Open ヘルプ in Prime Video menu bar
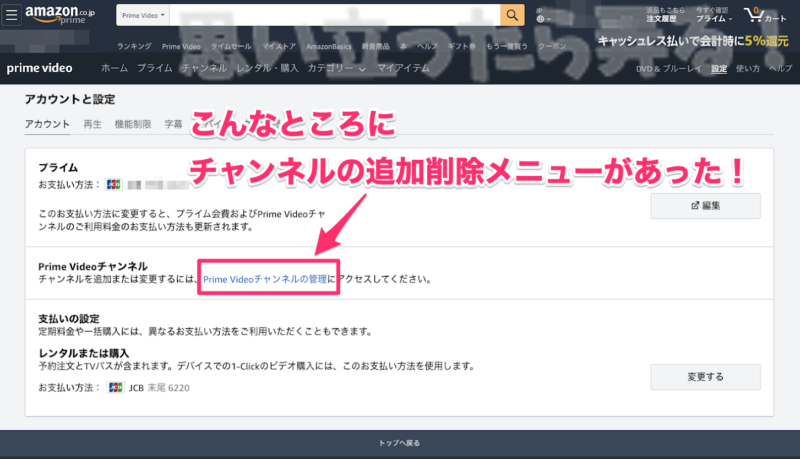The image size is (800, 459). (781, 69)
